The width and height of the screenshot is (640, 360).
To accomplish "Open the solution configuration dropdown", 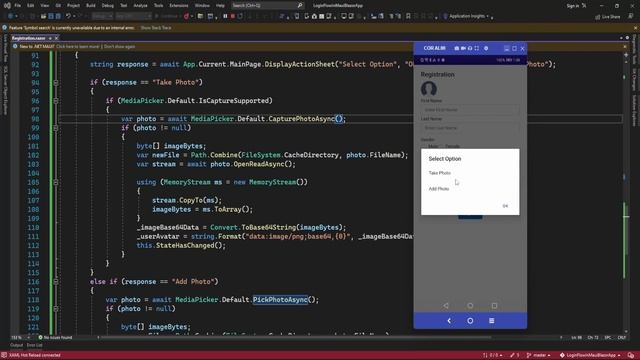I will [x=102, y=16].
